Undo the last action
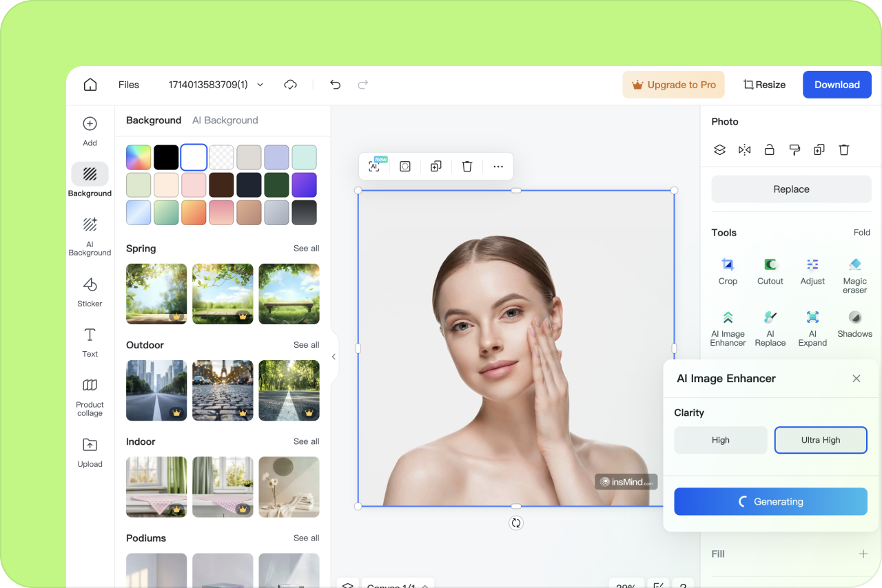Screen dimensions: 882x588 coord(335,85)
